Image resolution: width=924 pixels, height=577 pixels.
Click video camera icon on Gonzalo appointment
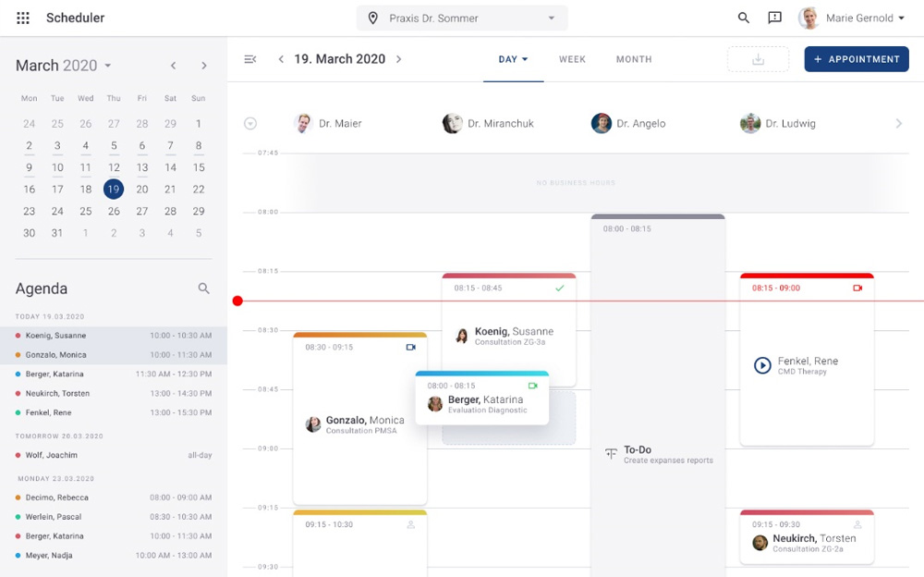[411, 348]
